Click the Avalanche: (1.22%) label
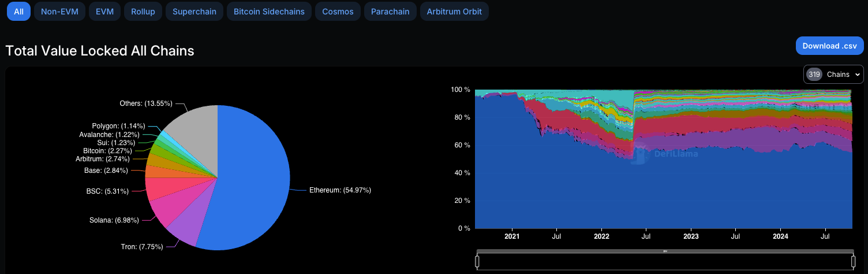 [x=109, y=135]
